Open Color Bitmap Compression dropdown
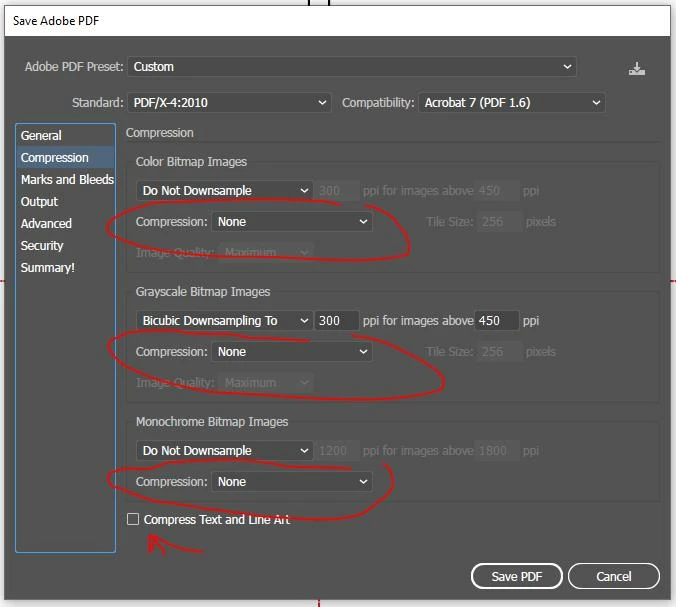This screenshot has height=607, width=676. click(x=292, y=222)
